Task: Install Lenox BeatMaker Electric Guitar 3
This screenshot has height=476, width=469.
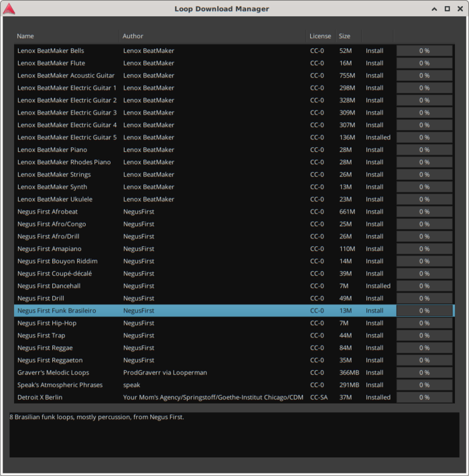Action: pos(375,113)
